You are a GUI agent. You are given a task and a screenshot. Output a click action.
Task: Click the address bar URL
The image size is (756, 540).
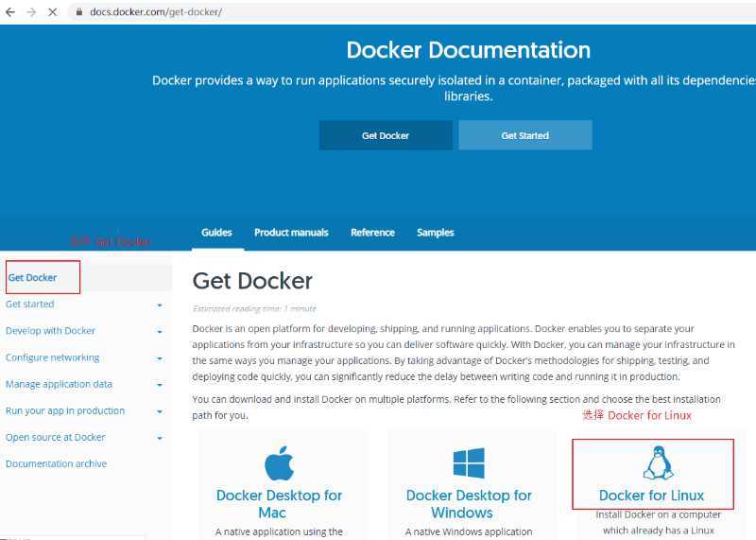(x=156, y=12)
